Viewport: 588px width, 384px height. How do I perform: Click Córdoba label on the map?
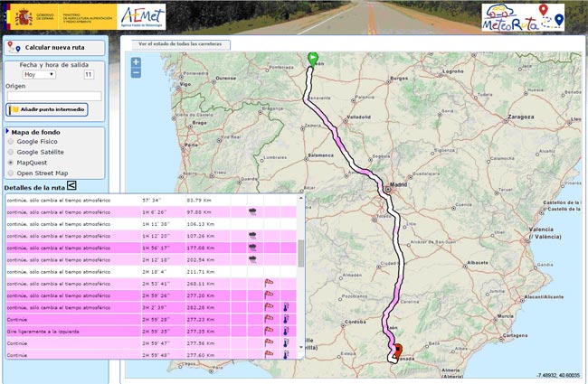(x=355, y=322)
